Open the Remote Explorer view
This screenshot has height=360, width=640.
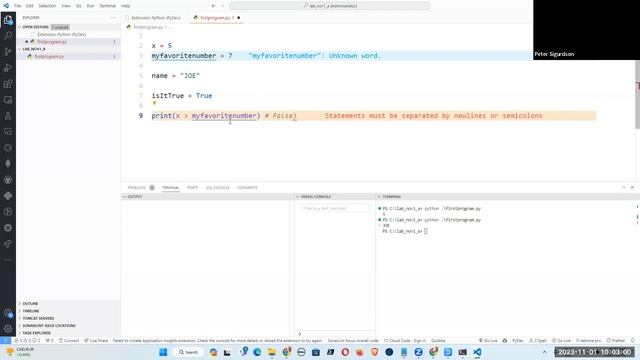click(x=8, y=100)
